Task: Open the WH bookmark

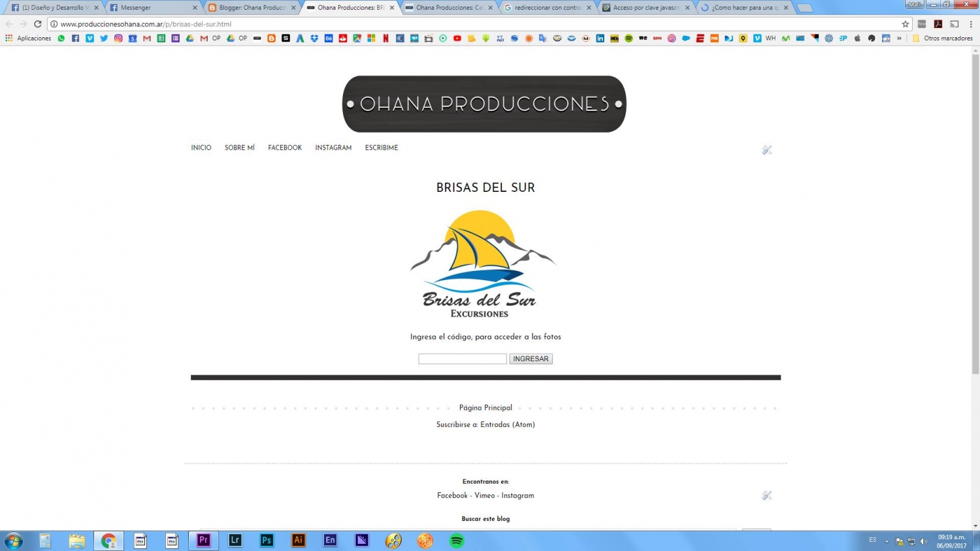Action: (766, 39)
